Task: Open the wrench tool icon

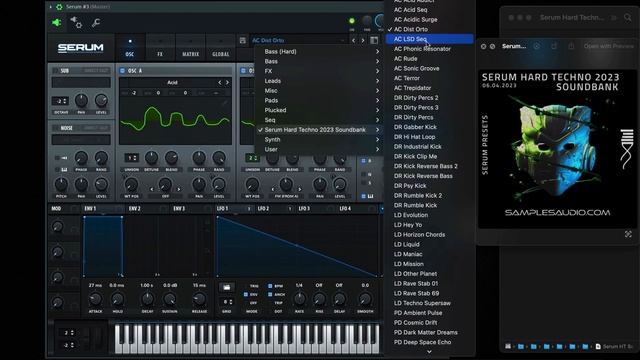Action: pos(96,23)
